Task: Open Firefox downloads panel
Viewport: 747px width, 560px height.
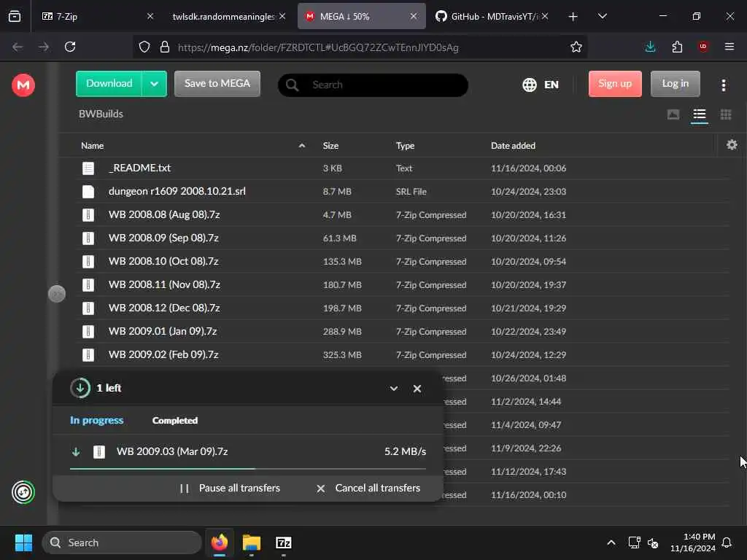Action: [650, 47]
